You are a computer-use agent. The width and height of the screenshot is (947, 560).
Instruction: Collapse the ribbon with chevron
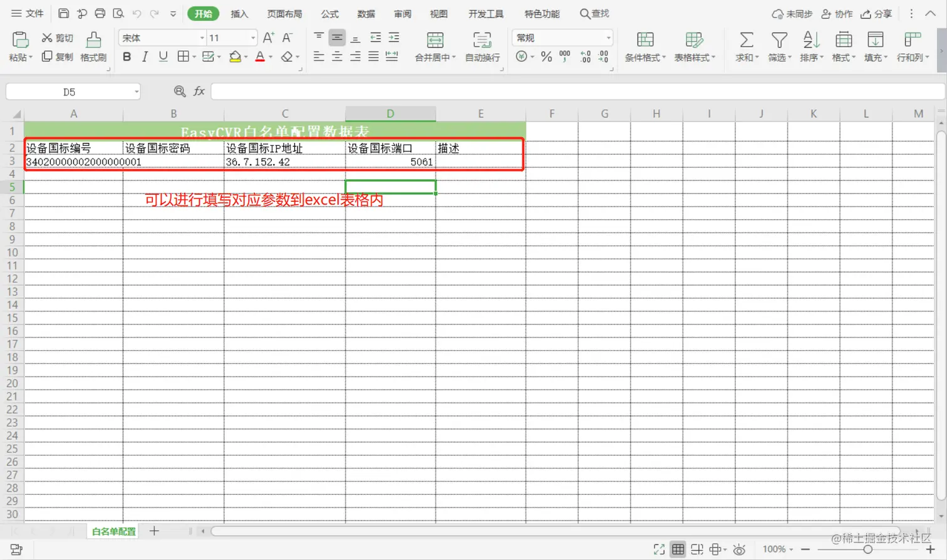[930, 13]
